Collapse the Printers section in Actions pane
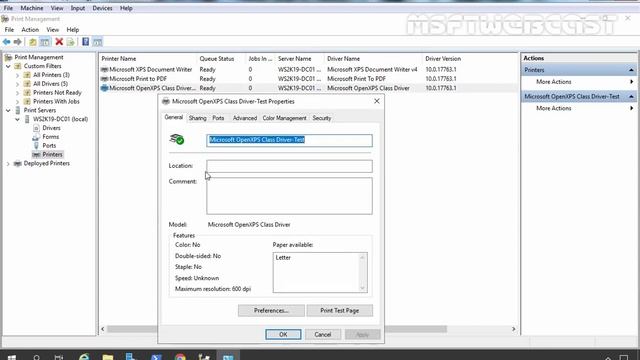640x360 pixels. (x=631, y=70)
